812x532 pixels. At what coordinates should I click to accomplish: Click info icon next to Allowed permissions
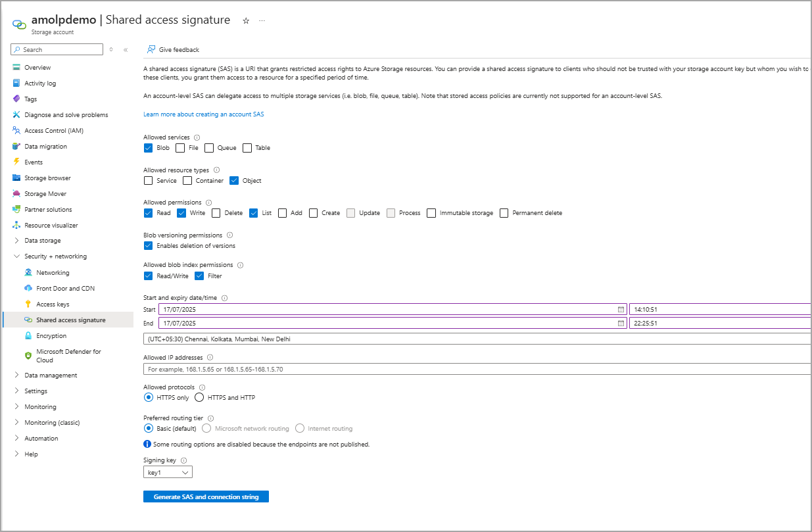click(209, 203)
